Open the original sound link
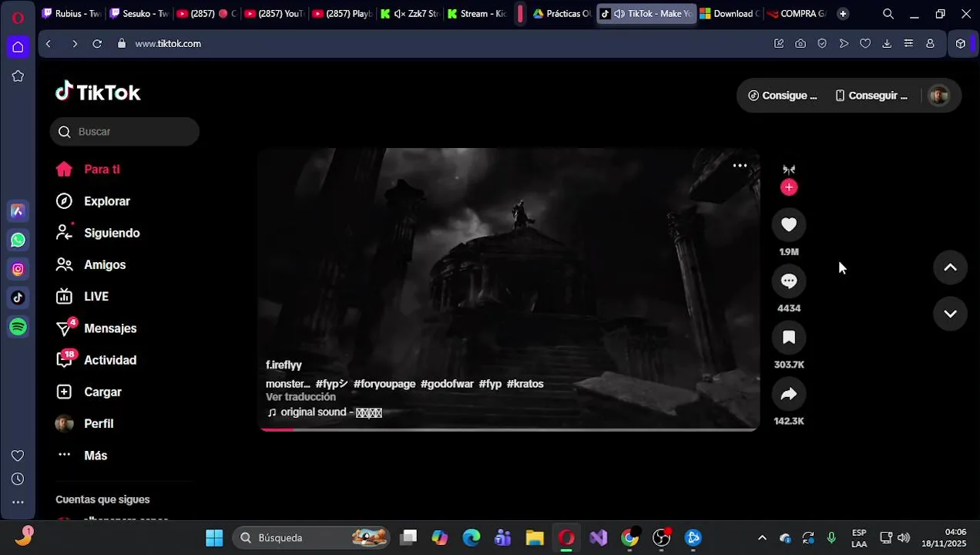Image resolution: width=980 pixels, height=555 pixels. coord(331,412)
